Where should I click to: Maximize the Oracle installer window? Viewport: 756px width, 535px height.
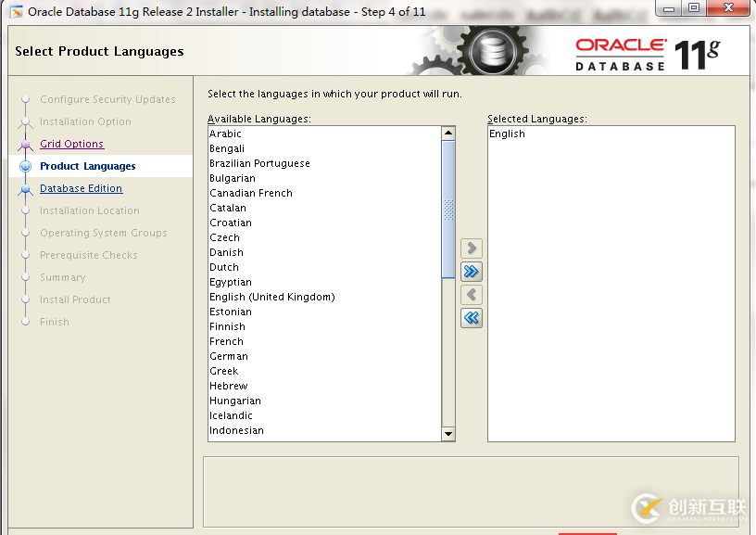click(x=694, y=8)
